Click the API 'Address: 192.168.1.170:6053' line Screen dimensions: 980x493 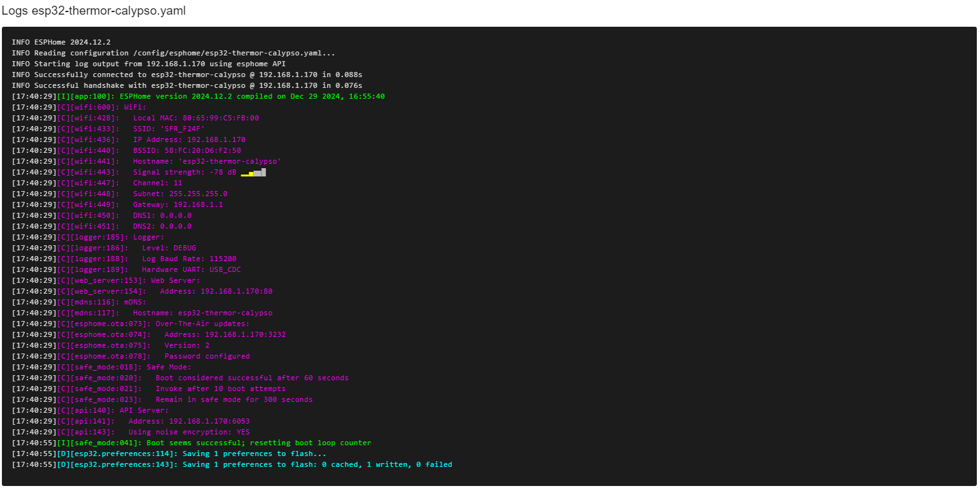pos(130,421)
